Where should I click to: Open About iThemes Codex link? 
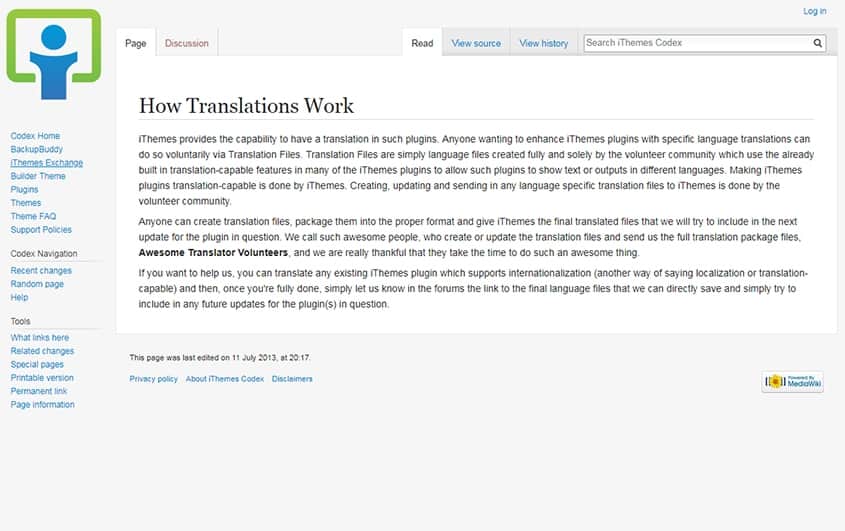(x=225, y=379)
